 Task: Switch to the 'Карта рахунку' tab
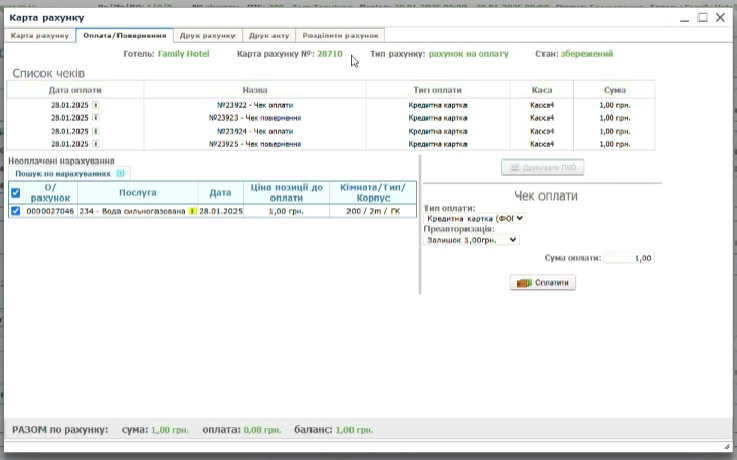click(40, 36)
